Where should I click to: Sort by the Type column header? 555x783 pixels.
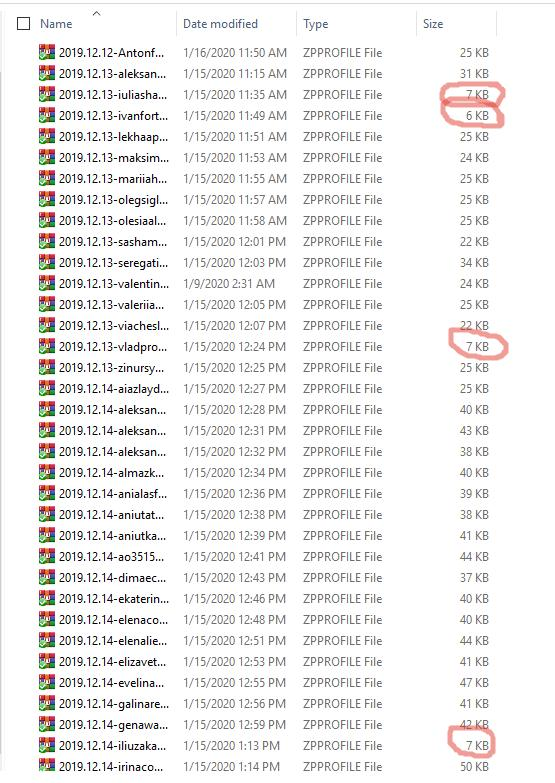point(315,23)
